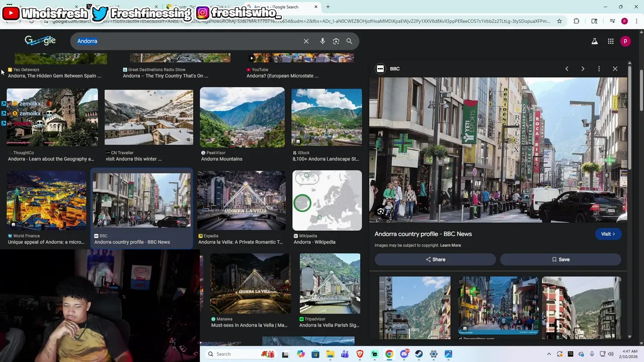Close the Google Search tab
Screen dimensions: 644x362
pos(316,7)
